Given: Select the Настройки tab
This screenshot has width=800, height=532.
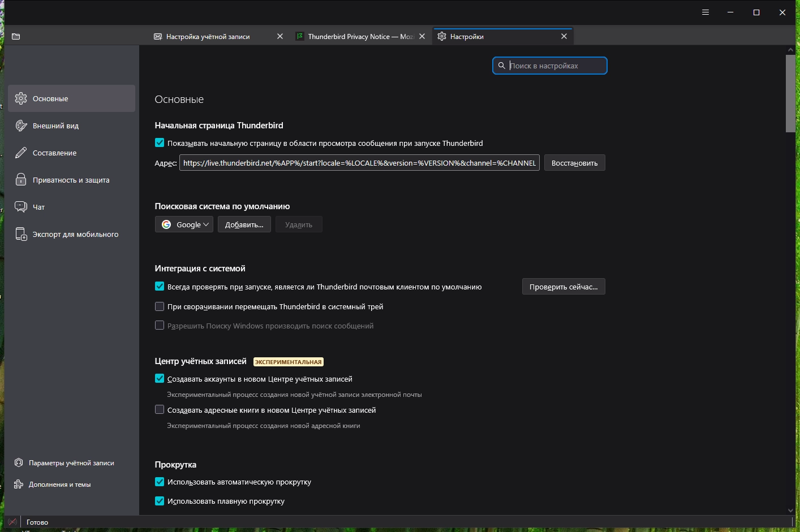Looking at the screenshot, I should [503, 37].
